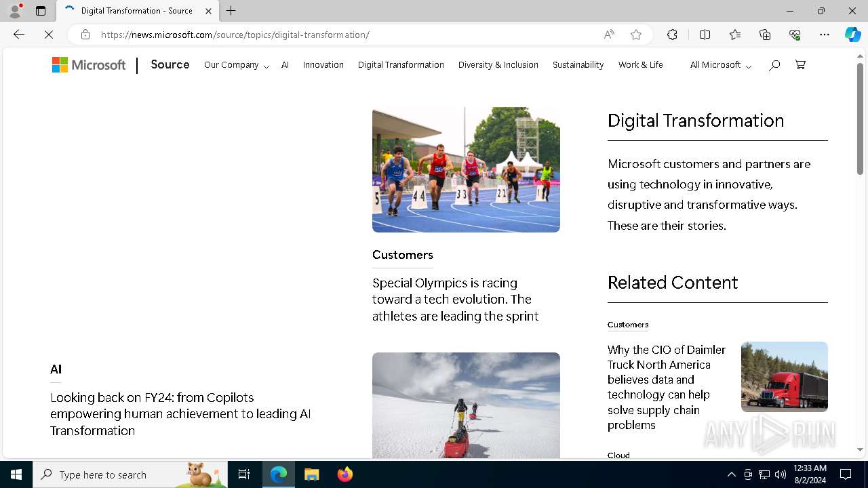The image size is (868, 488).
Task: View site information lock icon
Action: (85, 35)
